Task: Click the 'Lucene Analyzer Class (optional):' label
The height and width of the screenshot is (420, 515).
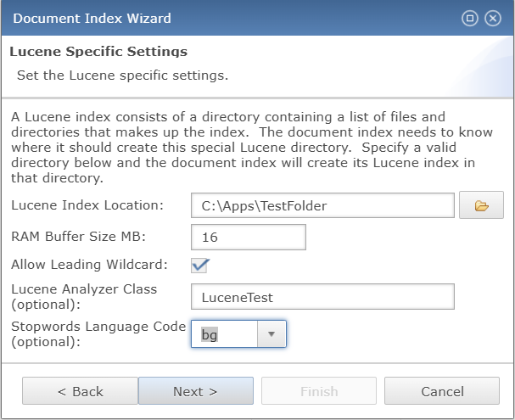Action: (x=84, y=296)
